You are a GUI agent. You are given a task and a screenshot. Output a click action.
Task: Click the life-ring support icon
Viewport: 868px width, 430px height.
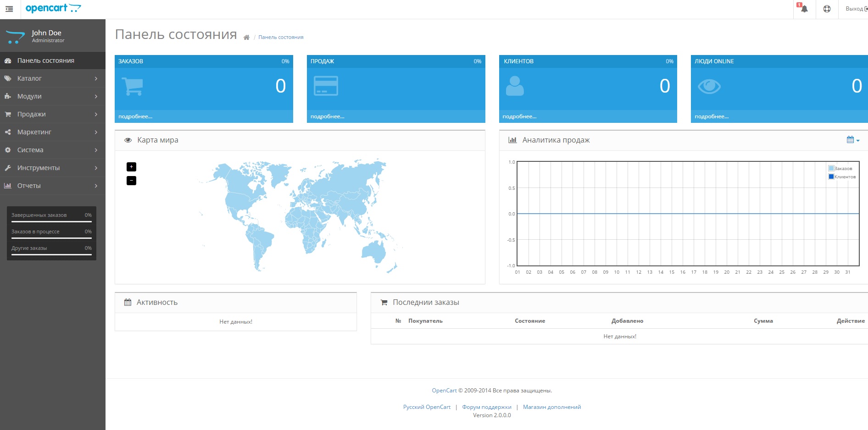tap(827, 9)
